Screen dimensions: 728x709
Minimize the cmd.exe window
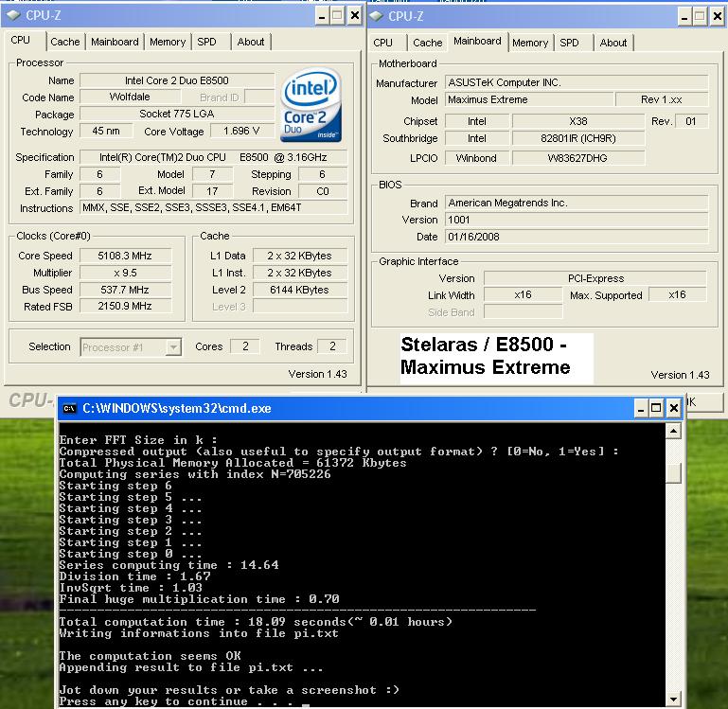pos(641,409)
